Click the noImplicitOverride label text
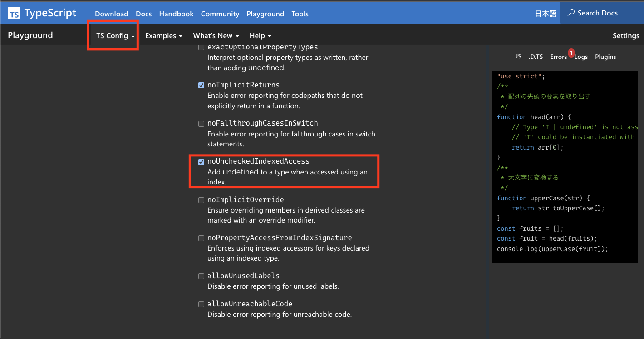 pyautogui.click(x=246, y=200)
